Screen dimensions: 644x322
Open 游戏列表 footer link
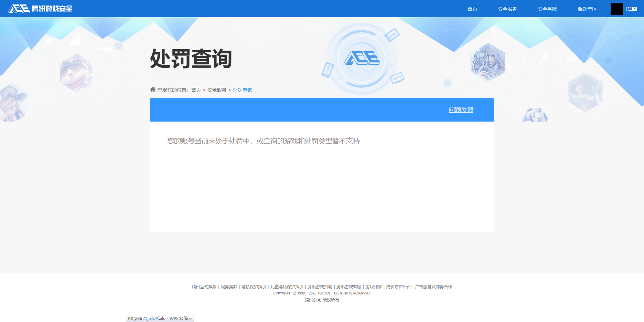(374, 287)
